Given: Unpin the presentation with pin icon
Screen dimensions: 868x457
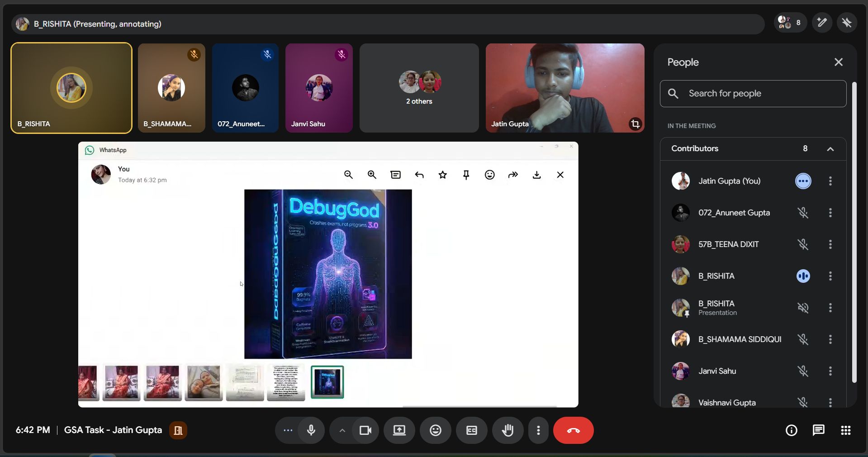Looking at the screenshot, I should tap(847, 23).
